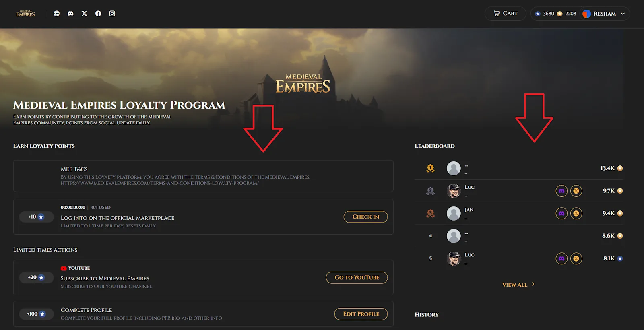Click the Edit Profile button

361,314
